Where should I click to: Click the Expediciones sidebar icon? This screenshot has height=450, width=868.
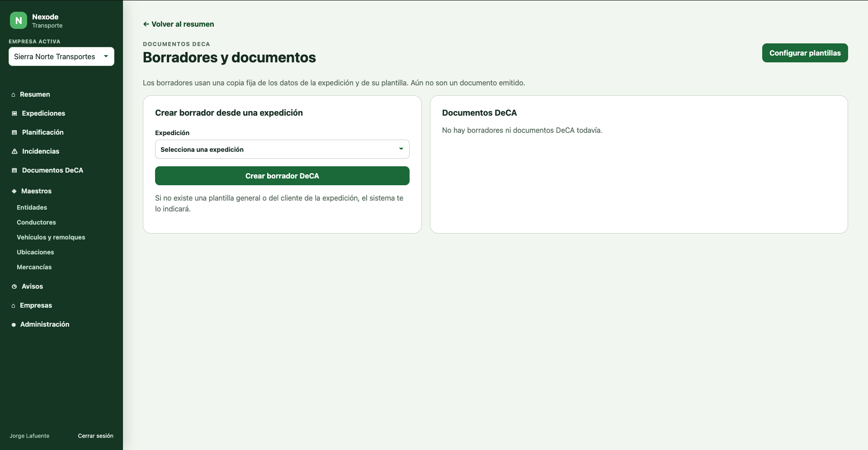coord(14,113)
